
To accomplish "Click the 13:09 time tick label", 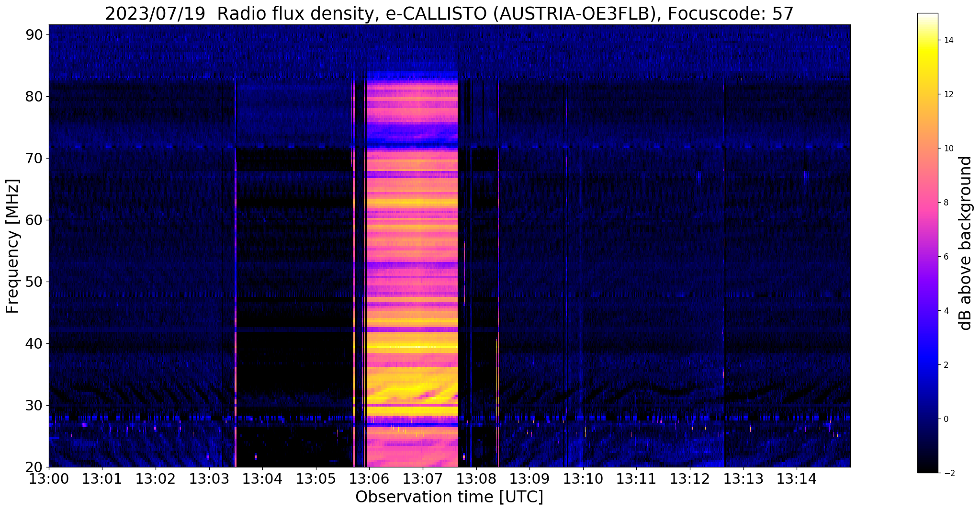I will pyautogui.click(x=529, y=478).
